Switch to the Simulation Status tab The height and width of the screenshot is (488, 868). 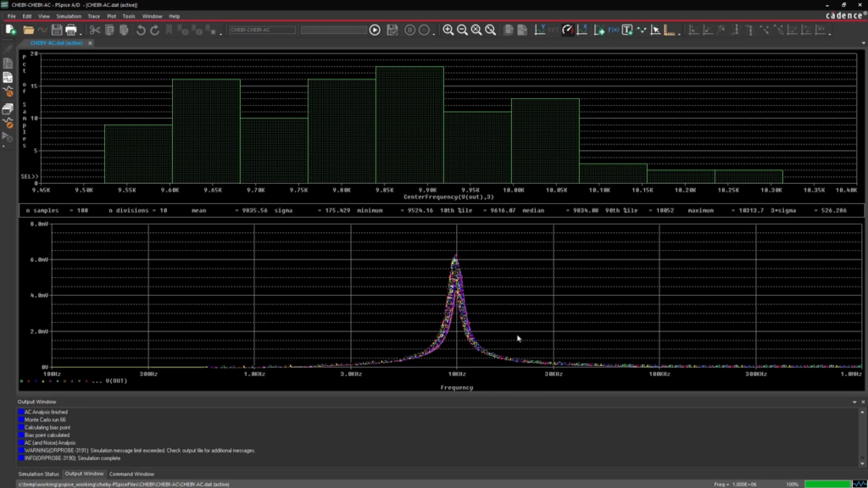[x=38, y=474]
